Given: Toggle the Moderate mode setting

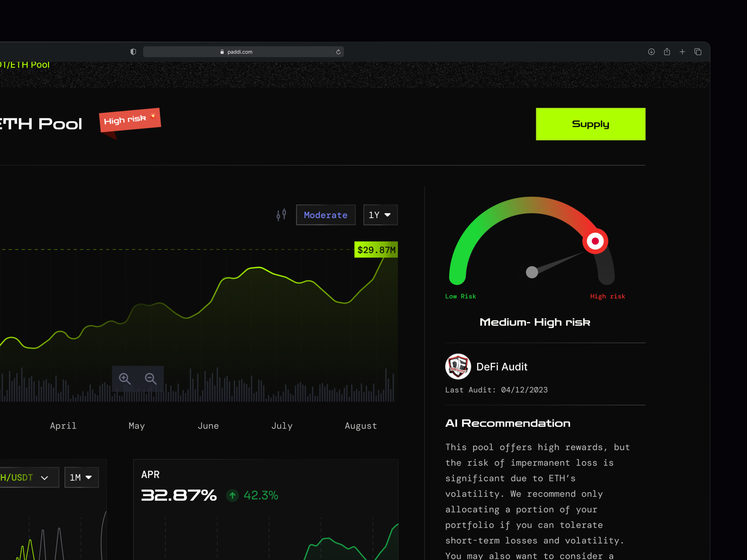Looking at the screenshot, I should (325, 215).
